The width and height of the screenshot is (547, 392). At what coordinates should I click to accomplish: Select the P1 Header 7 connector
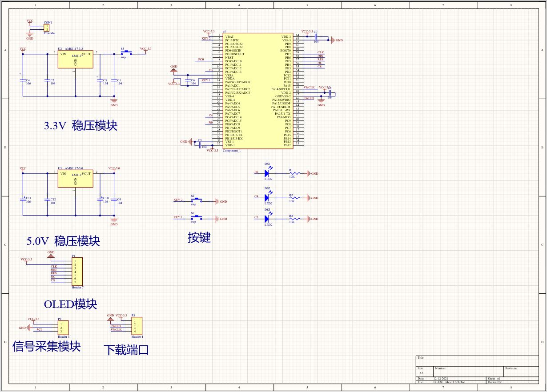click(77, 271)
